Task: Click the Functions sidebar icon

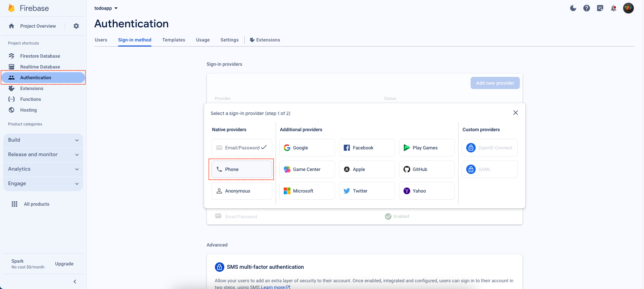Action: (x=11, y=99)
